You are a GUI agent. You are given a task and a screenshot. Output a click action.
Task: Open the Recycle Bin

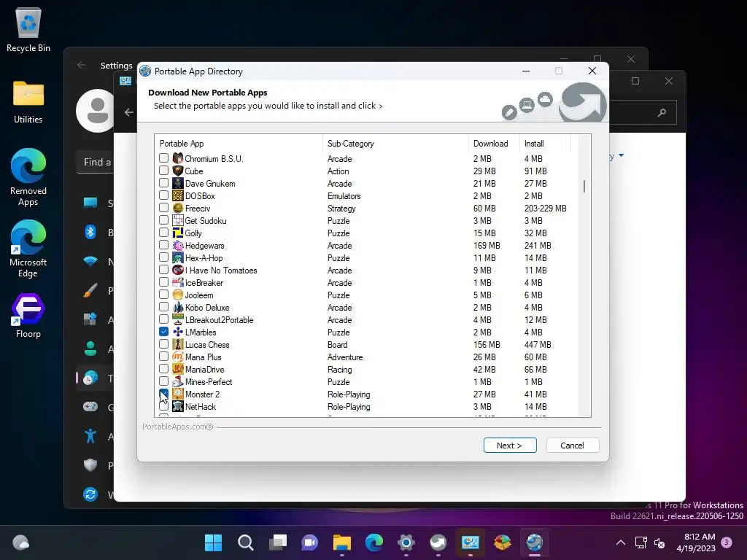coord(28,29)
